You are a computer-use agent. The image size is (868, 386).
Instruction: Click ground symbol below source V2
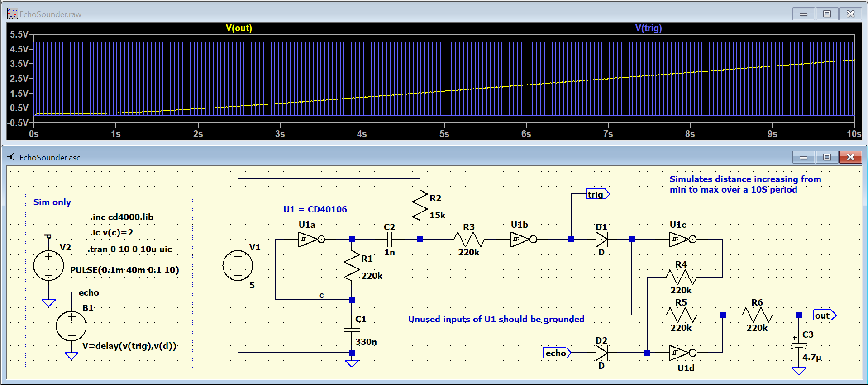coord(48,303)
